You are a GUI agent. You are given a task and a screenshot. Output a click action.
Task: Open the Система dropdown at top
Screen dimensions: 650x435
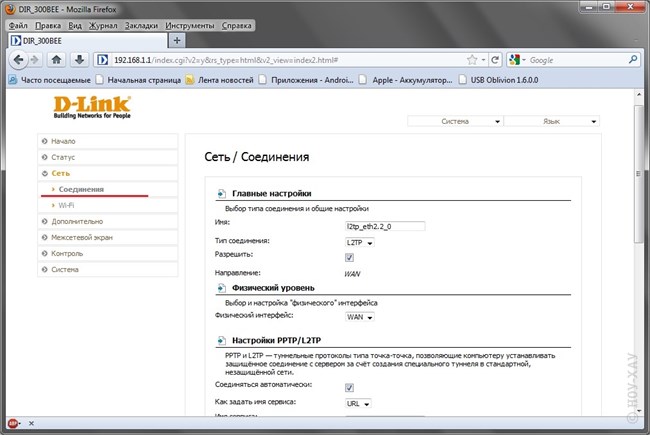(455, 122)
